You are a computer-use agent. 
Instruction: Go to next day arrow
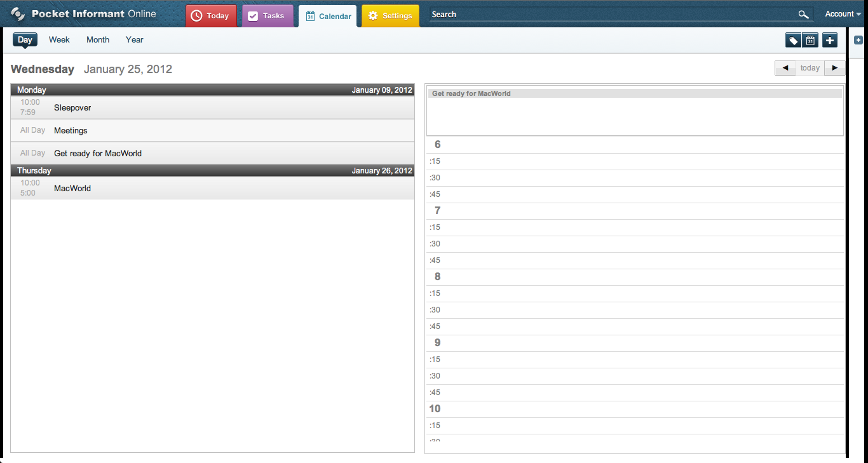[x=835, y=68]
